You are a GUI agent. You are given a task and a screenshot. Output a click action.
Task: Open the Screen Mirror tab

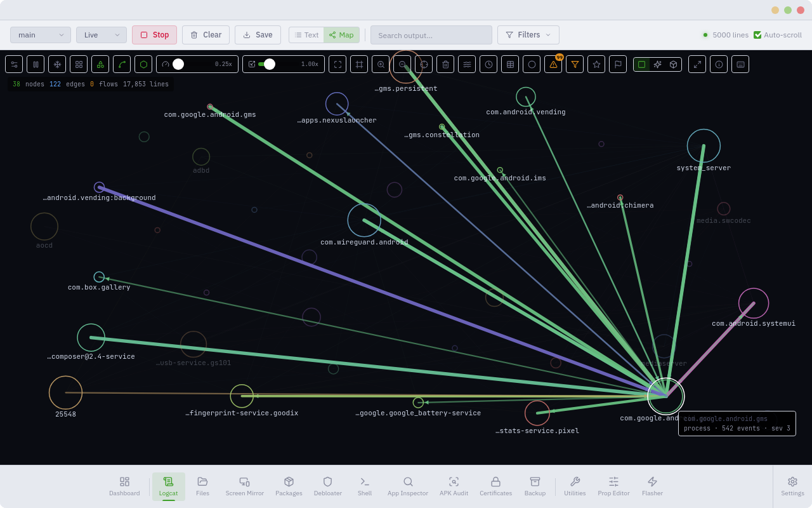click(x=245, y=486)
